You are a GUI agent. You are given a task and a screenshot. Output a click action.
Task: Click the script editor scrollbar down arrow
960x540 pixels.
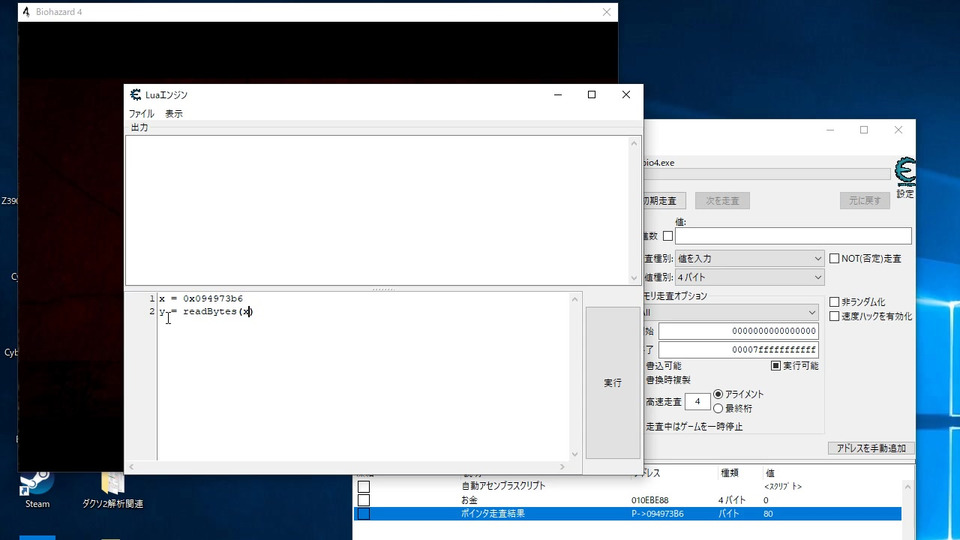click(x=574, y=454)
